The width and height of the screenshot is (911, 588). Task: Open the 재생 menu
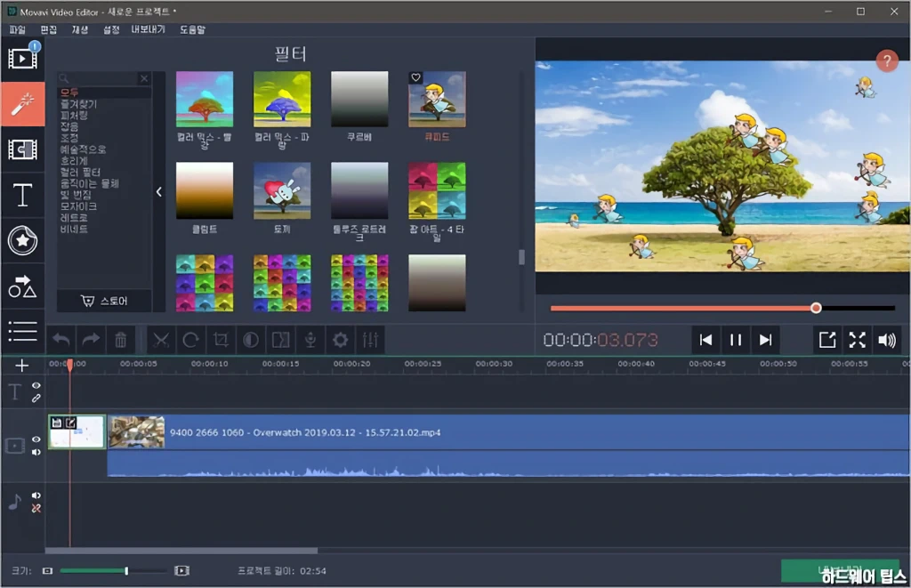point(79,29)
